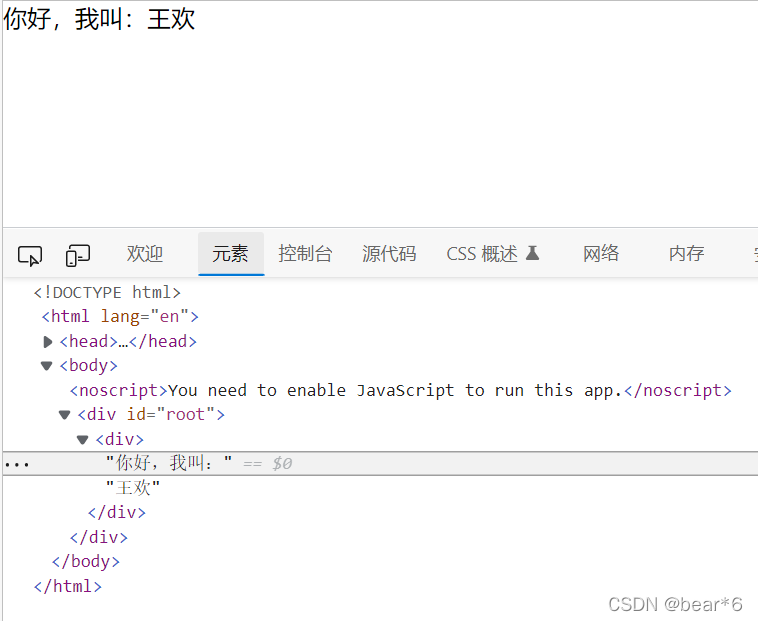Switch to the 元素 tab
Image resolution: width=758 pixels, height=621 pixels.
(x=231, y=254)
